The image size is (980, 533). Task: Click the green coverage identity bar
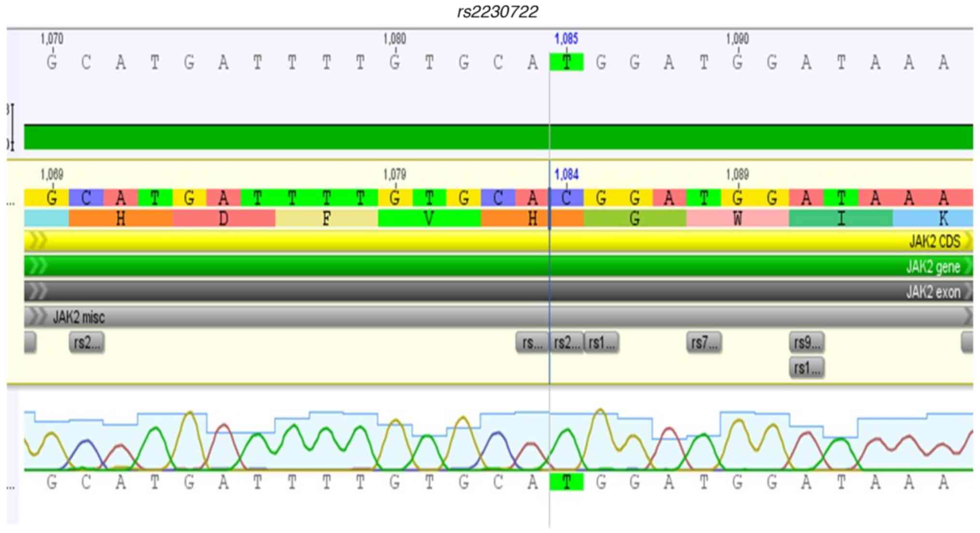pos(497,137)
